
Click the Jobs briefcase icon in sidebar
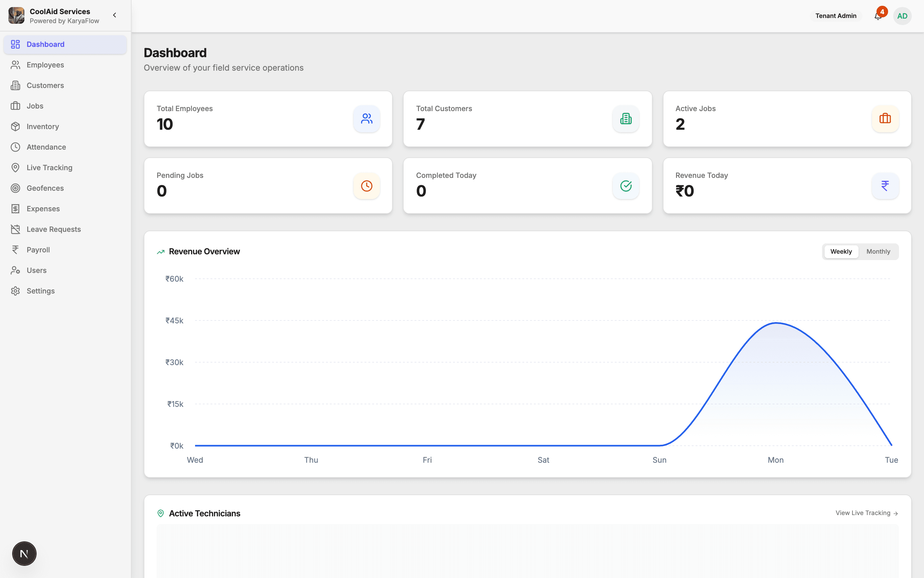(15, 106)
